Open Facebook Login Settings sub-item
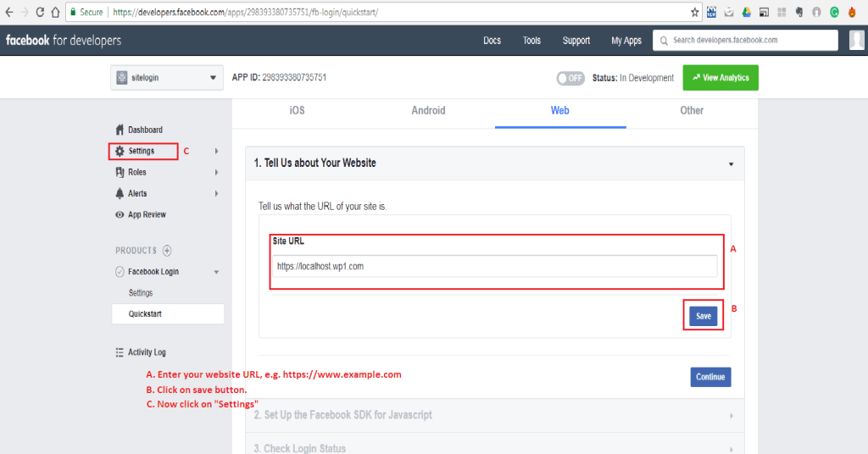 pos(141,293)
